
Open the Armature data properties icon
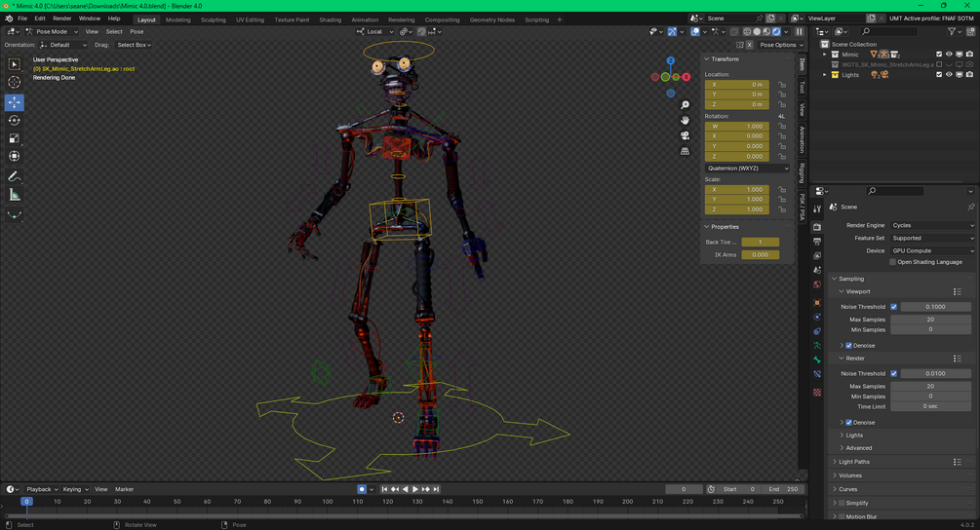point(817,345)
